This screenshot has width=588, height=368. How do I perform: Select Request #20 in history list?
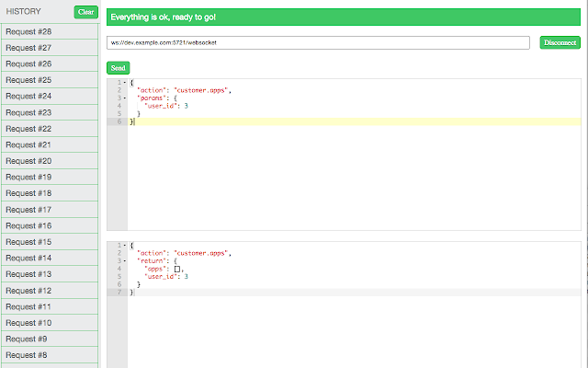[50, 161]
